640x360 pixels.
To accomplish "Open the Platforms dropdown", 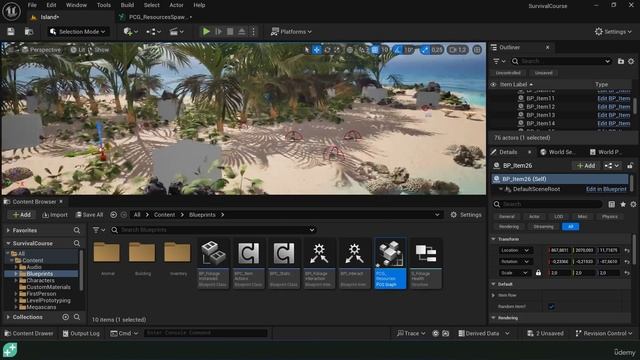I will tap(291, 31).
